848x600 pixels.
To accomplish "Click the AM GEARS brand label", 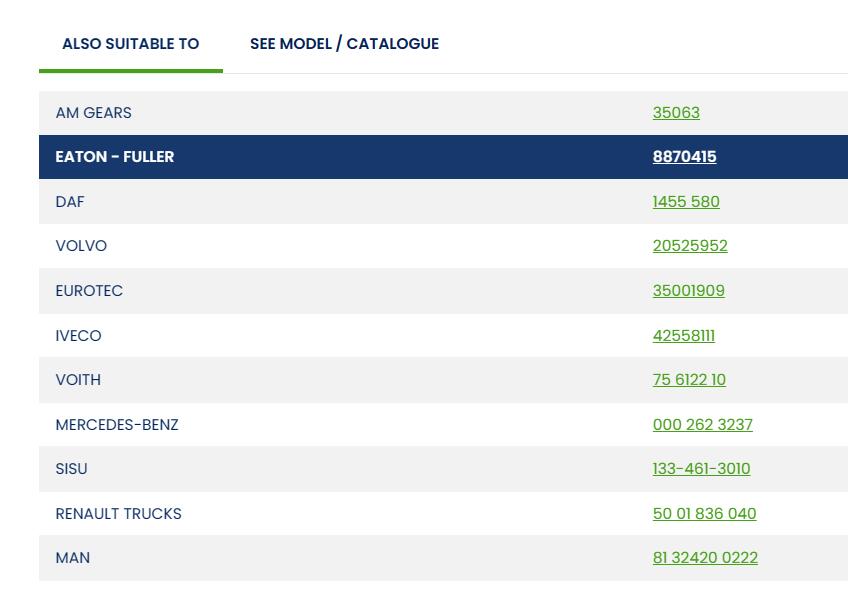I will 93,113.
